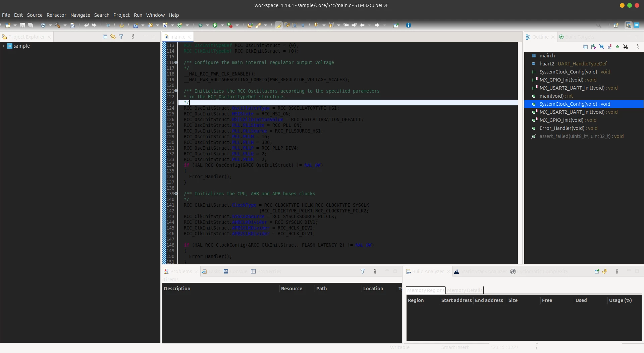Viewport: 644px width, 353px height.
Task: Switch to the Console tab
Action: coord(235,271)
